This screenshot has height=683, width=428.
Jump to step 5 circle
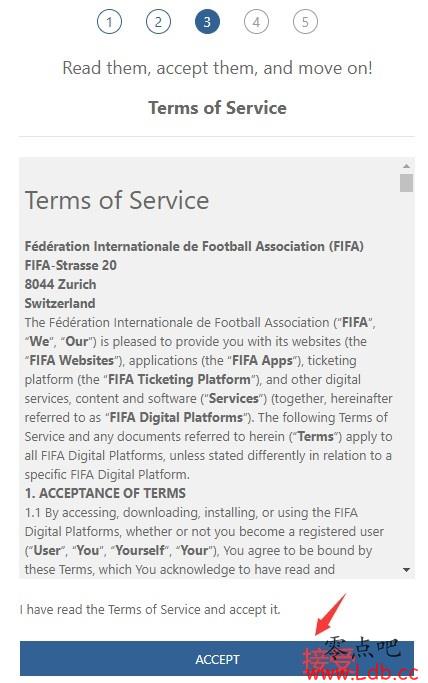tap(305, 22)
